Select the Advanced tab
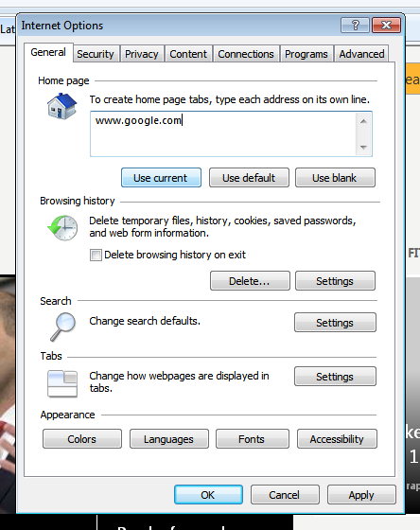The height and width of the screenshot is (530, 420). tap(361, 54)
